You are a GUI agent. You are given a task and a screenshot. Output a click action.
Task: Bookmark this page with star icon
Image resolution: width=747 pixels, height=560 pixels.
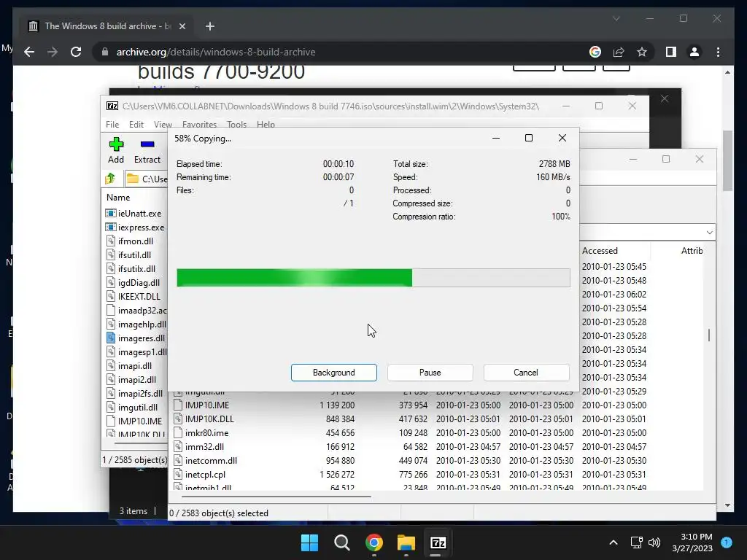coord(642,52)
